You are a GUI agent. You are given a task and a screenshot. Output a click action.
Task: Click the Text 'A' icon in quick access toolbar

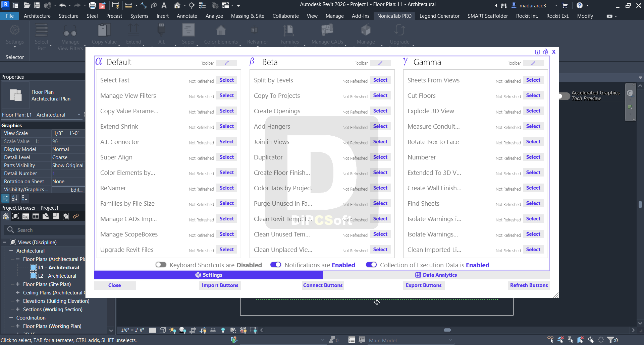(164, 5)
